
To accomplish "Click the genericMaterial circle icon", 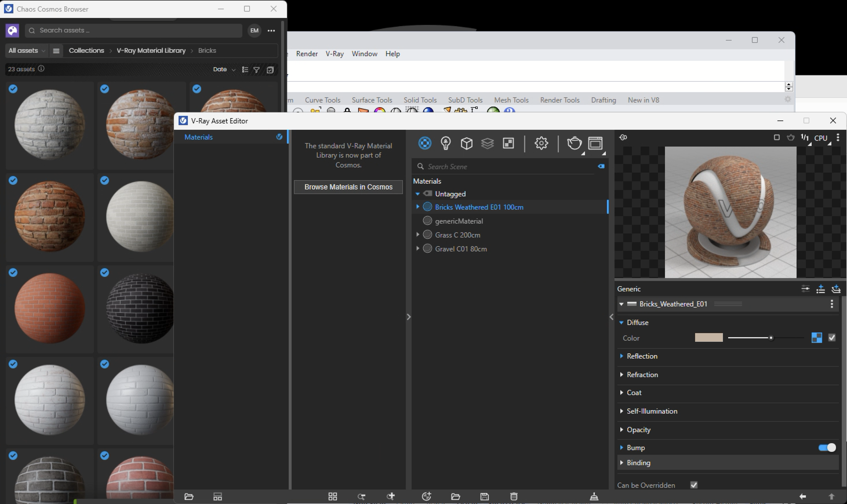I will (427, 221).
